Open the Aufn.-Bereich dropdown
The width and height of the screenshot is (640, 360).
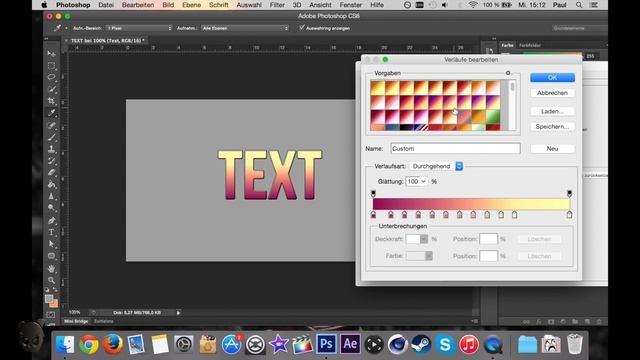point(139,28)
